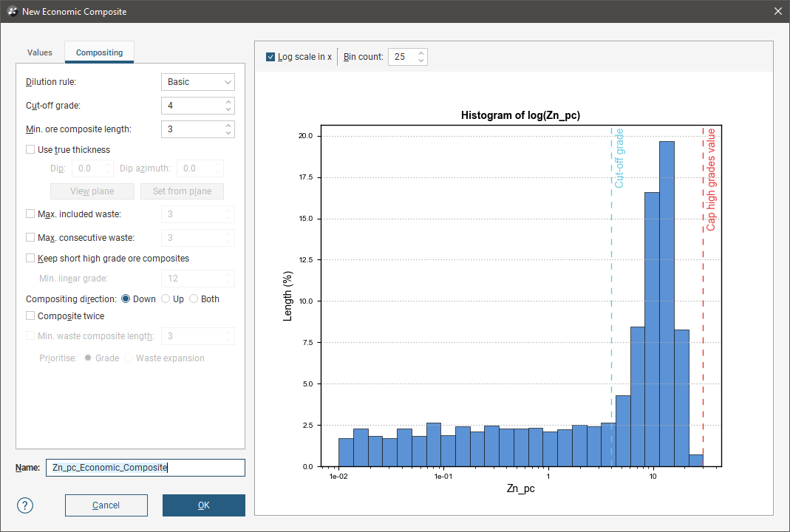
Task: Click the Zn_pc x-axis label
Action: 520,488
